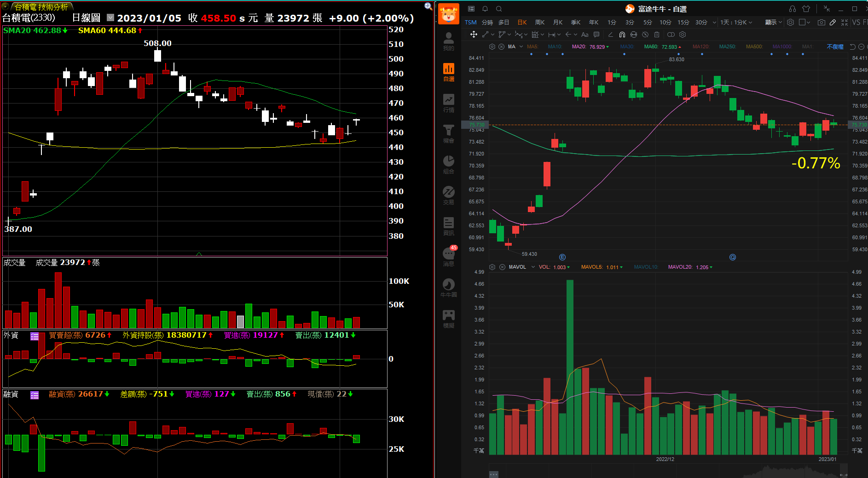
Task: Toggle hide-all-drawings eye icon
Action: point(645,35)
